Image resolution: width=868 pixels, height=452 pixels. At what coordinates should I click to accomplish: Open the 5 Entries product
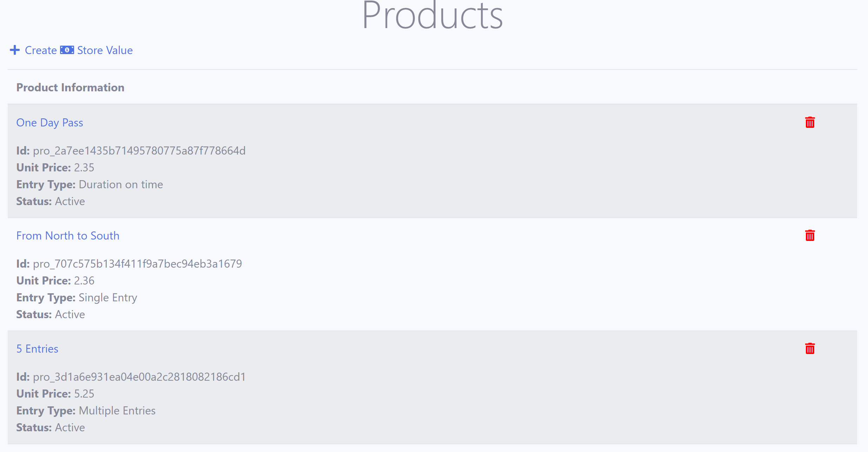point(37,349)
